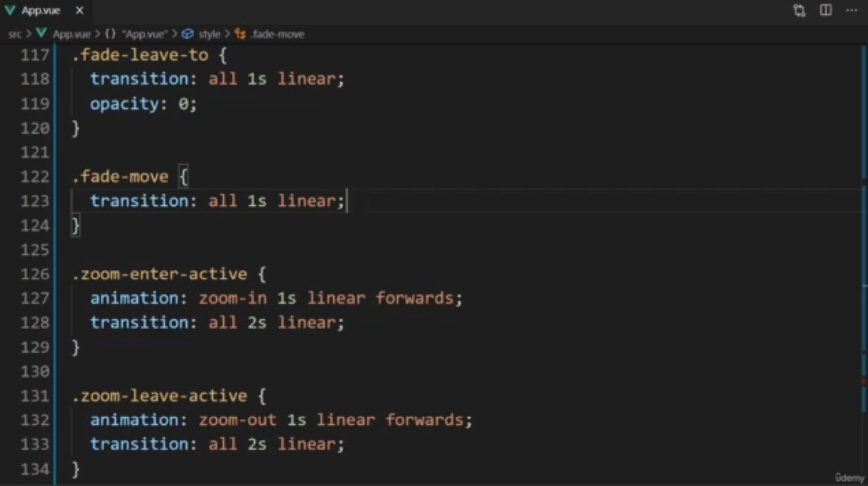This screenshot has width=868, height=486.
Task: Click the .fade-move selector icon in the breadcrumb
Action: tap(240, 34)
